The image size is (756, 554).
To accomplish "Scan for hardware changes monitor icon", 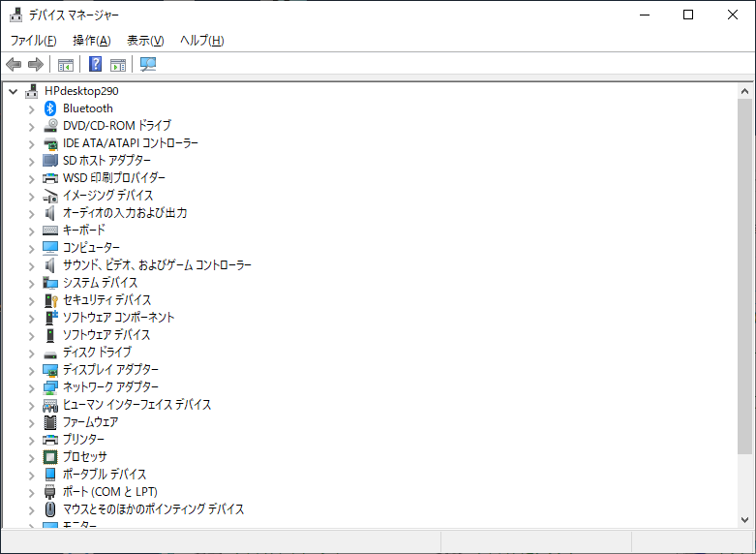I will (148, 64).
